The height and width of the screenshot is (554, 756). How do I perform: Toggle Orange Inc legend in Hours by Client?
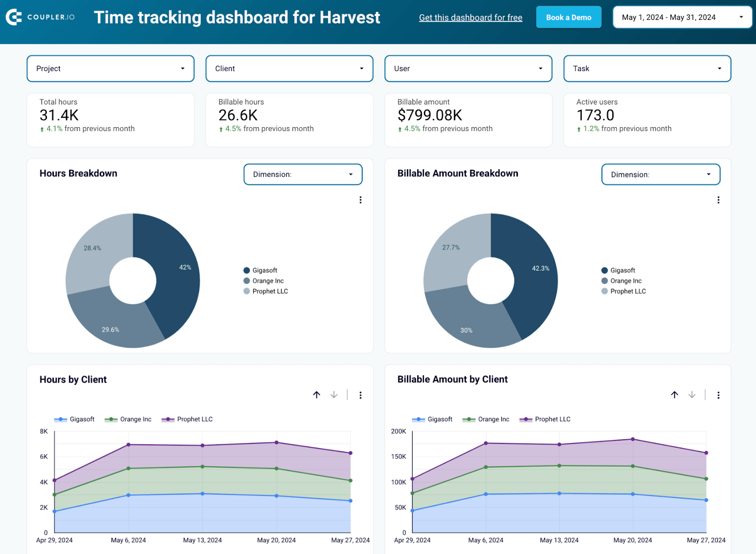pos(128,419)
